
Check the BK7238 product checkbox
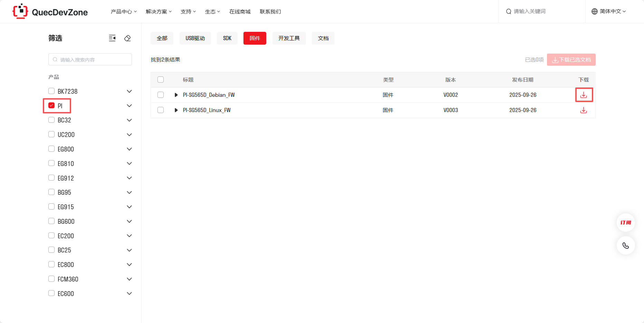pyautogui.click(x=51, y=91)
